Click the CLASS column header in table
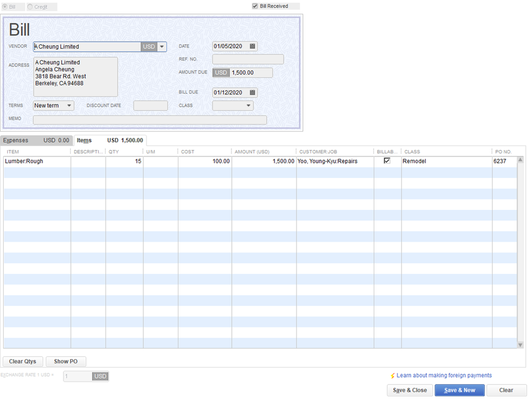 (x=446, y=152)
